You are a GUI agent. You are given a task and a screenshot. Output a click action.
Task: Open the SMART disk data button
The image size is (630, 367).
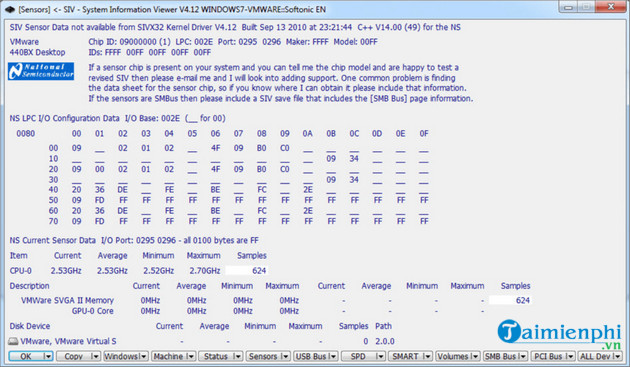coord(406,356)
